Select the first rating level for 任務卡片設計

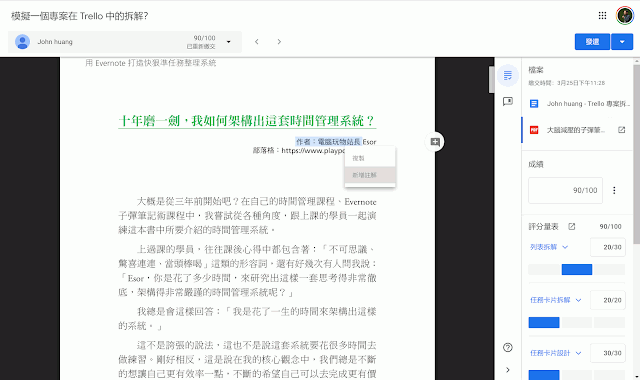point(544,375)
